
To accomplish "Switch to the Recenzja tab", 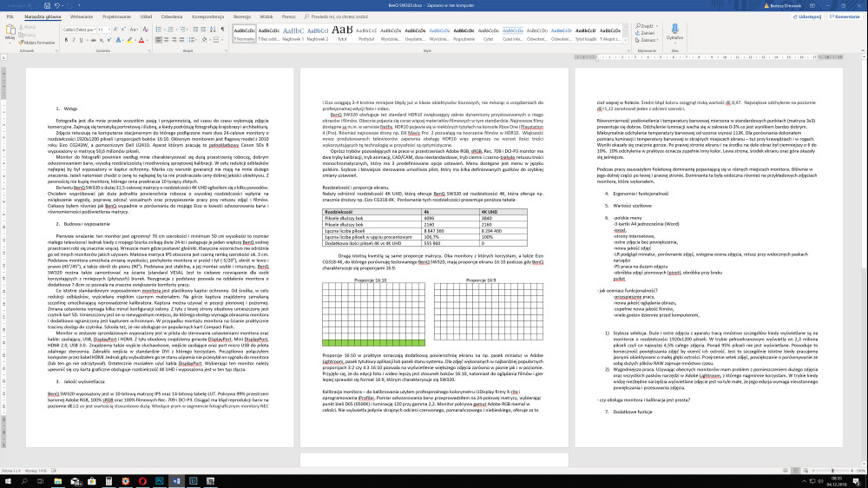I will (242, 16).
